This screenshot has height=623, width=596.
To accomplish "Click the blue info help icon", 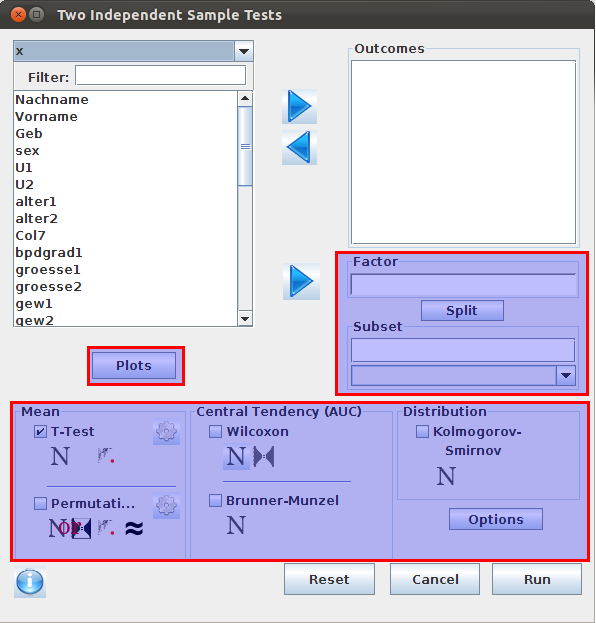I will click(x=30, y=582).
